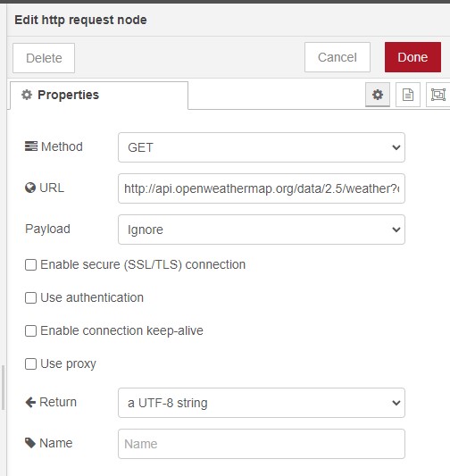Open node properties gear icon button
The image size is (450, 476).
(x=378, y=95)
